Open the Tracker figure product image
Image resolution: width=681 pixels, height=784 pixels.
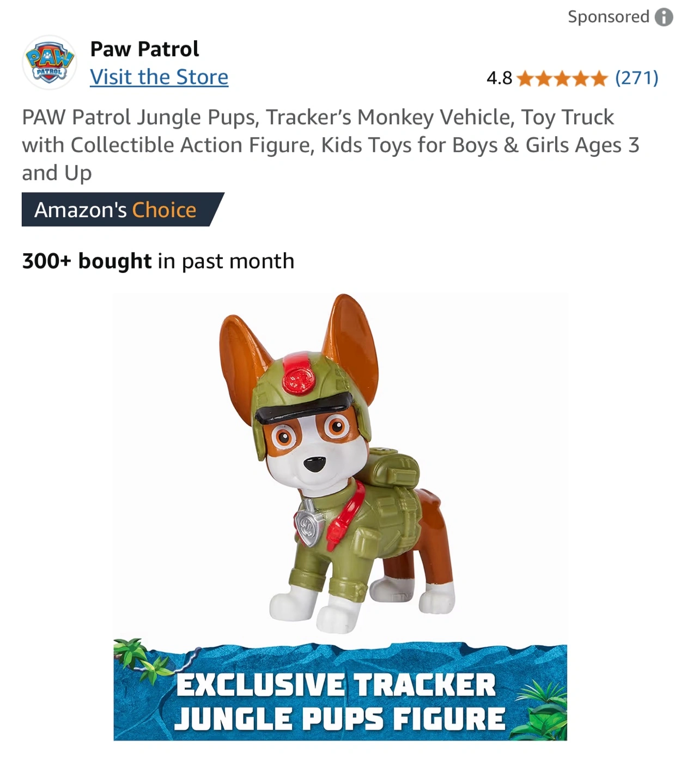(x=340, y=517)
